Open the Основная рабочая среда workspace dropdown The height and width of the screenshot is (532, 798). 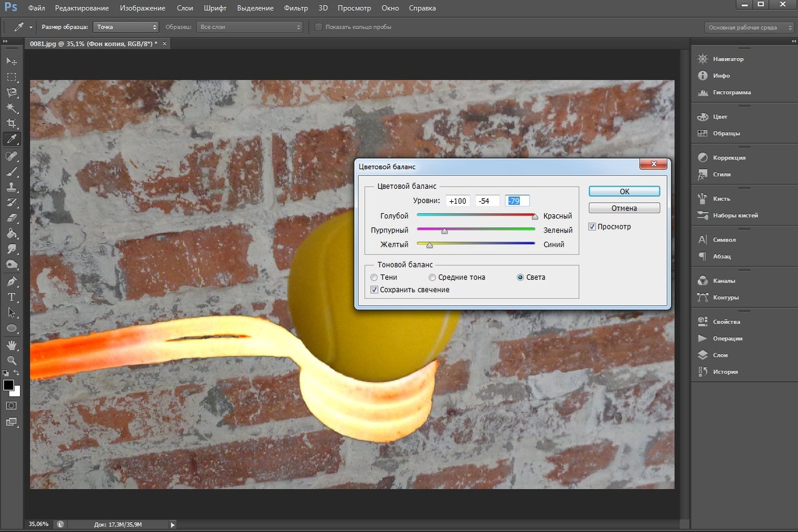click(x=750, y=27)
